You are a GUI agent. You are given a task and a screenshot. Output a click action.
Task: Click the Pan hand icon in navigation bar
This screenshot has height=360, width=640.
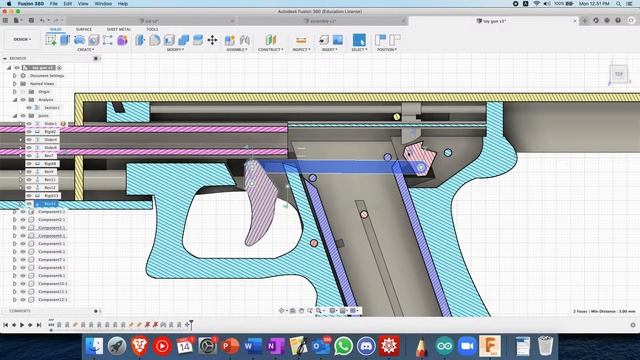click(x=301, y=311)
